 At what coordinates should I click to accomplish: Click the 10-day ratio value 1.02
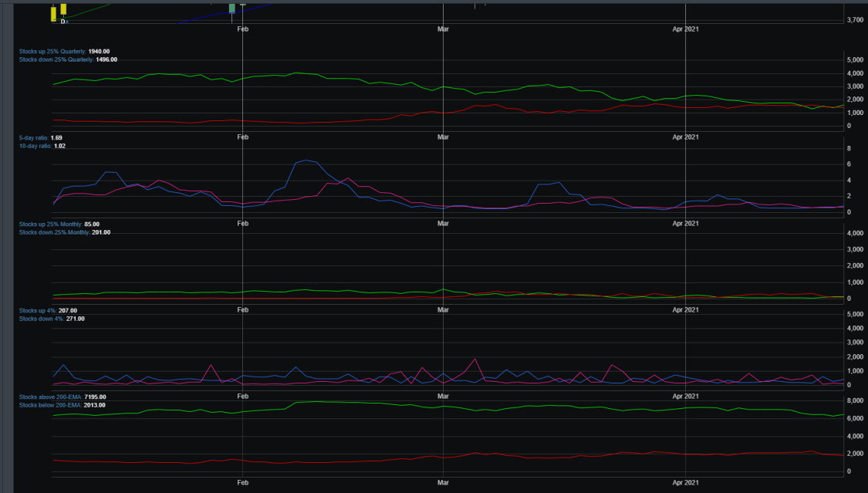click(59, 146)
